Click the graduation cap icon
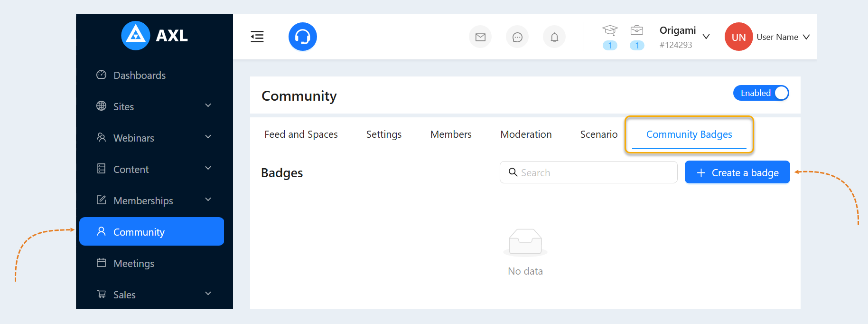The width and height of the screenshot is (868, 324). coord(610,30)
